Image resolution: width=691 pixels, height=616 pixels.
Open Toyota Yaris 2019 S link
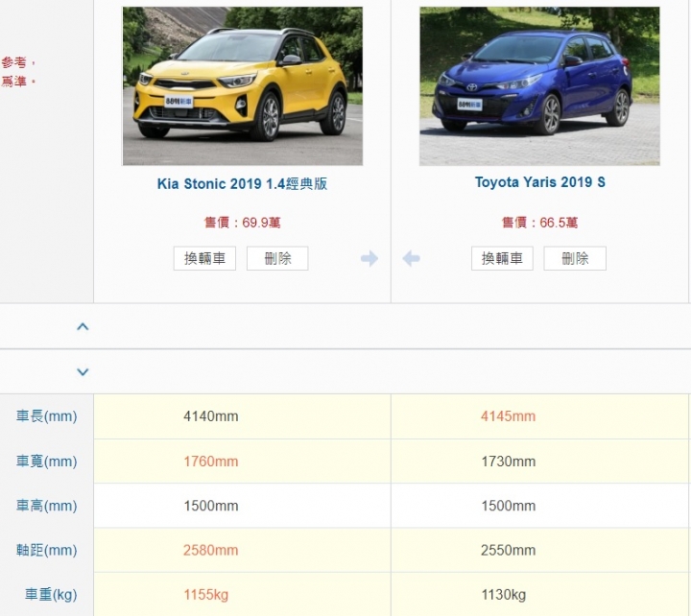pyautogui.click(x=539, y=182)
